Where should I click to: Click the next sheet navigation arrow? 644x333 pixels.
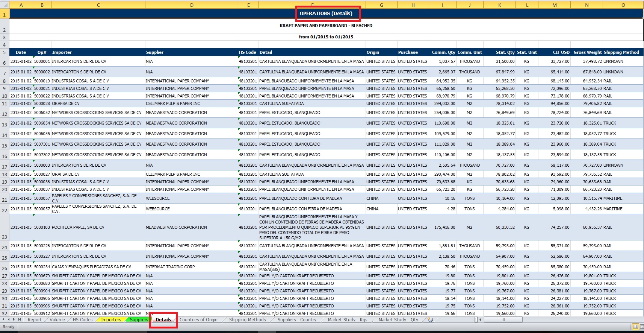coord(14,319)
